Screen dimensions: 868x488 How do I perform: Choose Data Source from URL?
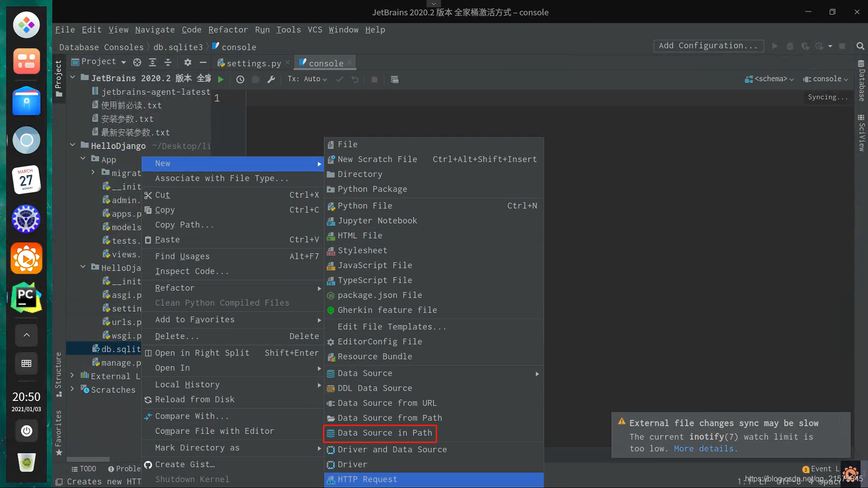point(434,403)
